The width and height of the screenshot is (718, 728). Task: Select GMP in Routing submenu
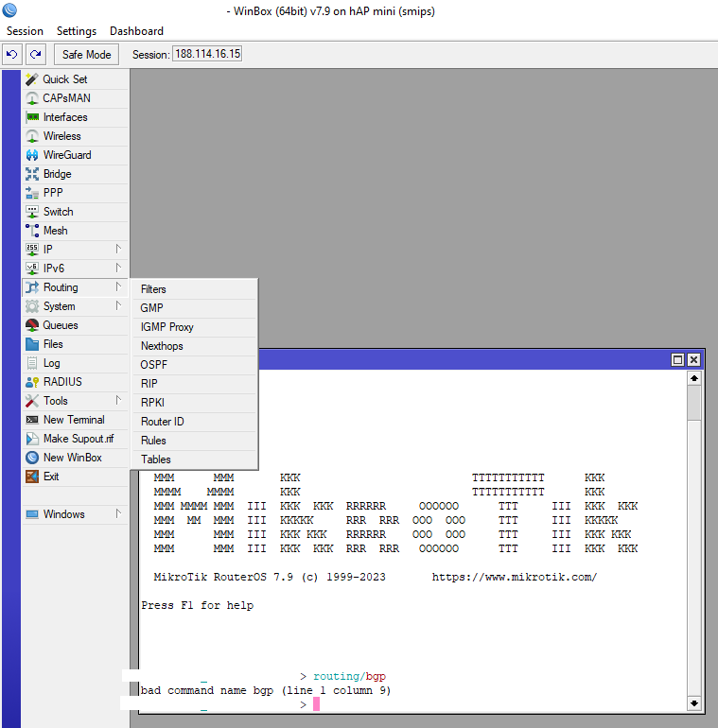point(194,308)
